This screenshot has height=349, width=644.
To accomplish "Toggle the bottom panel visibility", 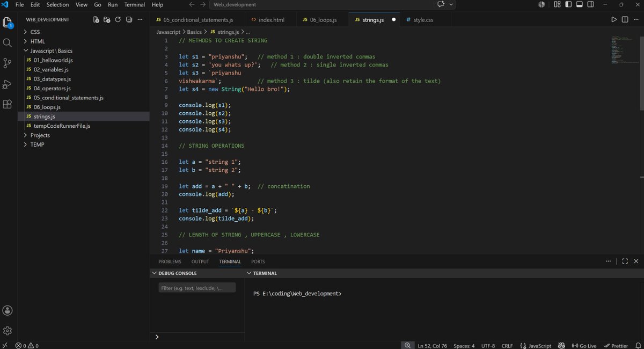I will click(x=580, y=4).
